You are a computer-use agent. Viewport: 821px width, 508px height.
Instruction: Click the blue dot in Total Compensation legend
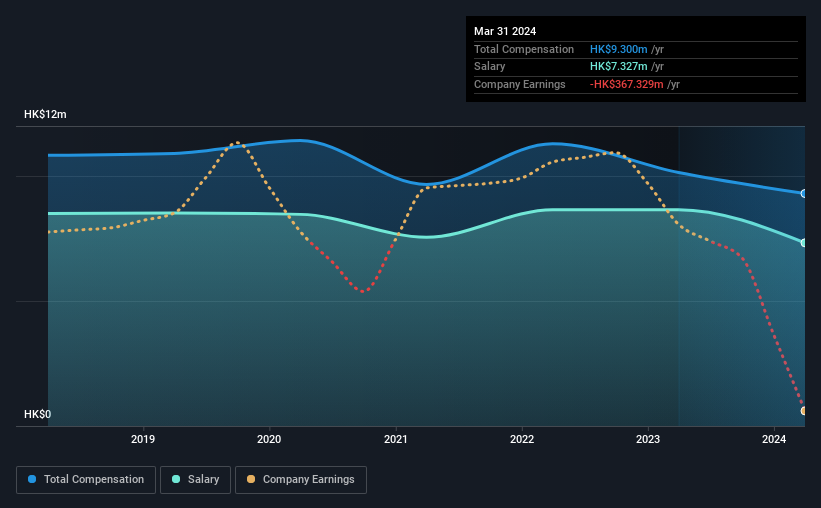32,479
